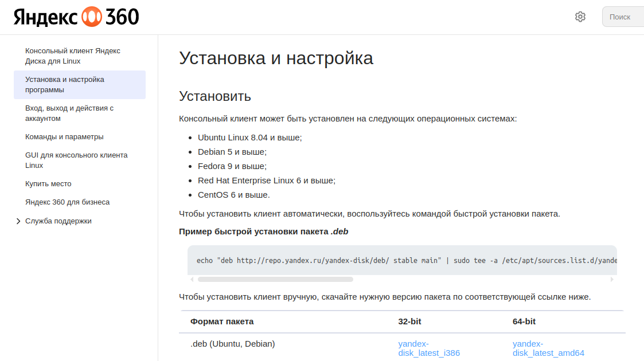Click Пример быстрой установки пакета .deb text

coord(263,231)
